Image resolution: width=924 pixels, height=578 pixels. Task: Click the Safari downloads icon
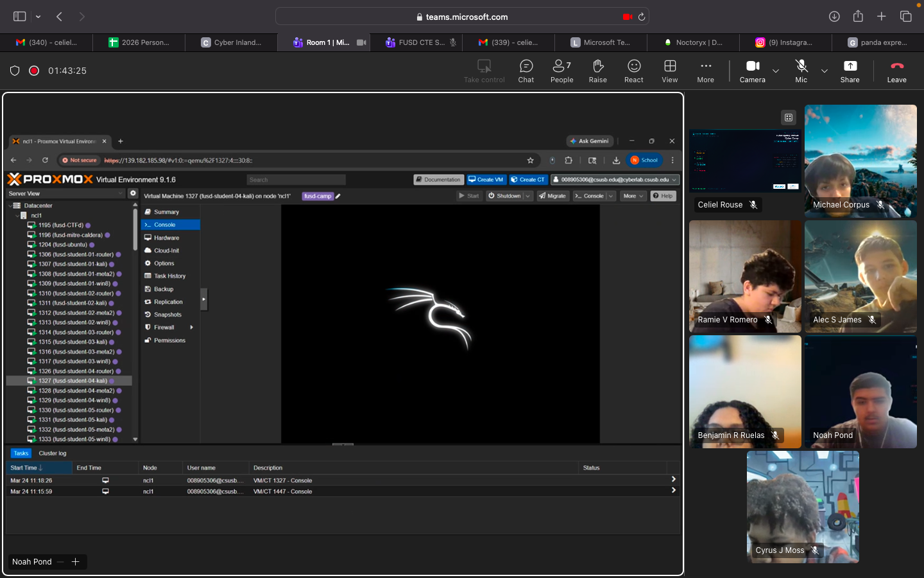click(834, 17)
